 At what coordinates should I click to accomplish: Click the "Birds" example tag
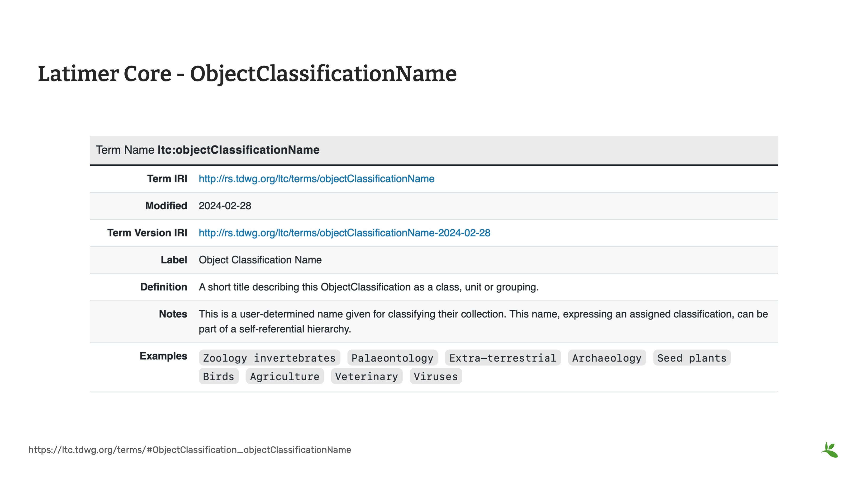[x=218, y=376]
